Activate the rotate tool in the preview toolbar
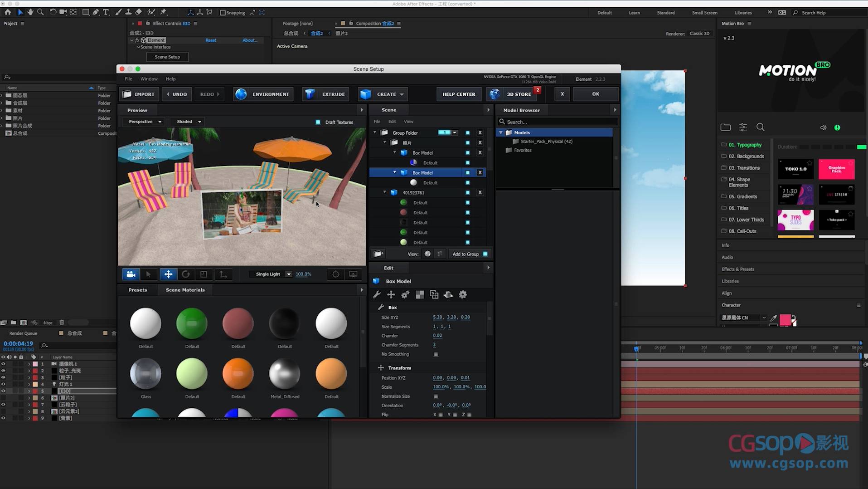This screenshot has width=868, height=489. coord(186,274)
